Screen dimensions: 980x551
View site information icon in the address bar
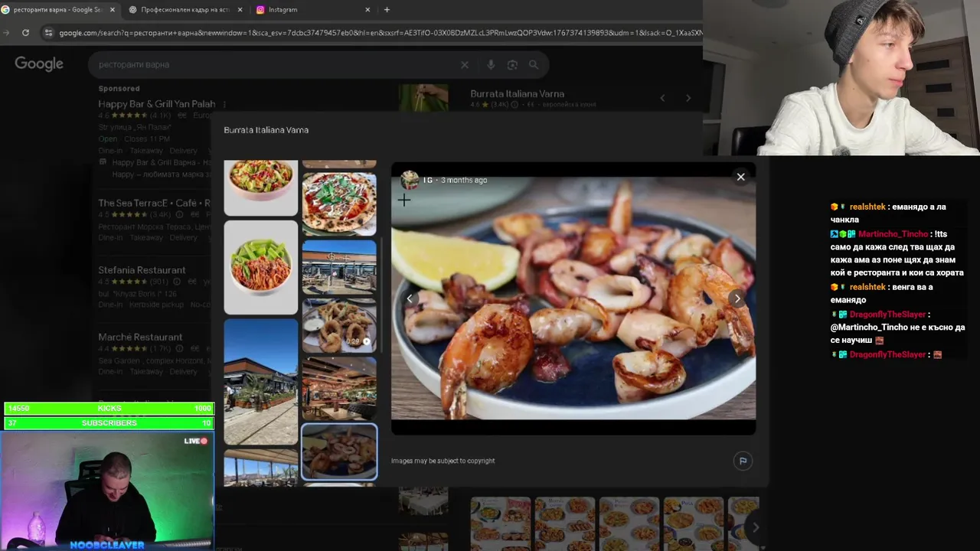pyautogui.click(x=49, y=33)
